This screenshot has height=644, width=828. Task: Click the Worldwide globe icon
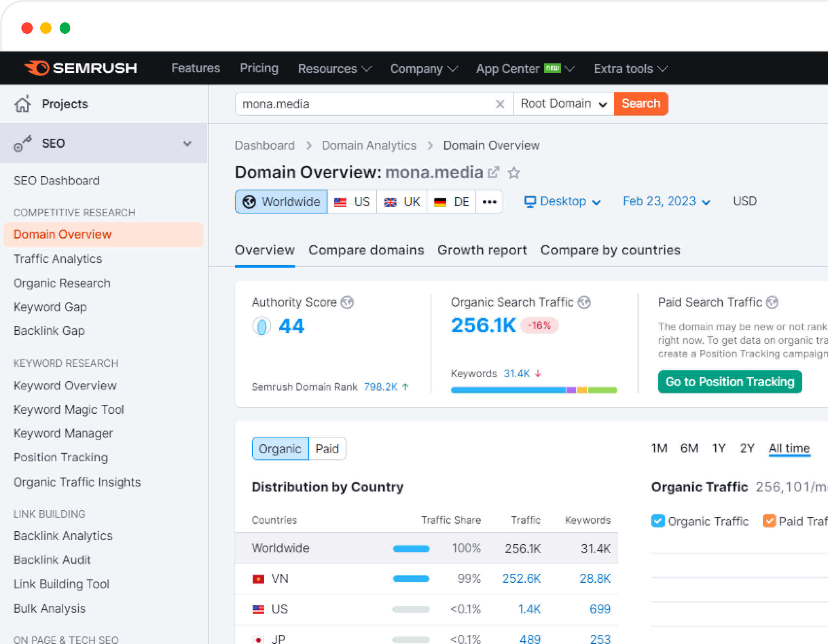(249, 201)
